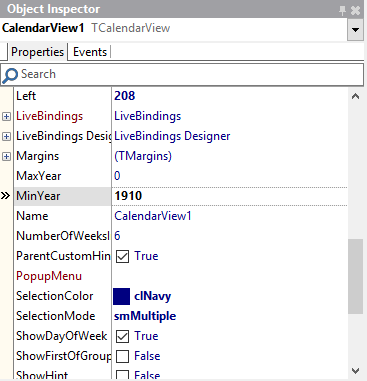The width and height of the screenshot is (367, 381).
Task: Select the Left property value 208
Action: [x=125, y=96]
